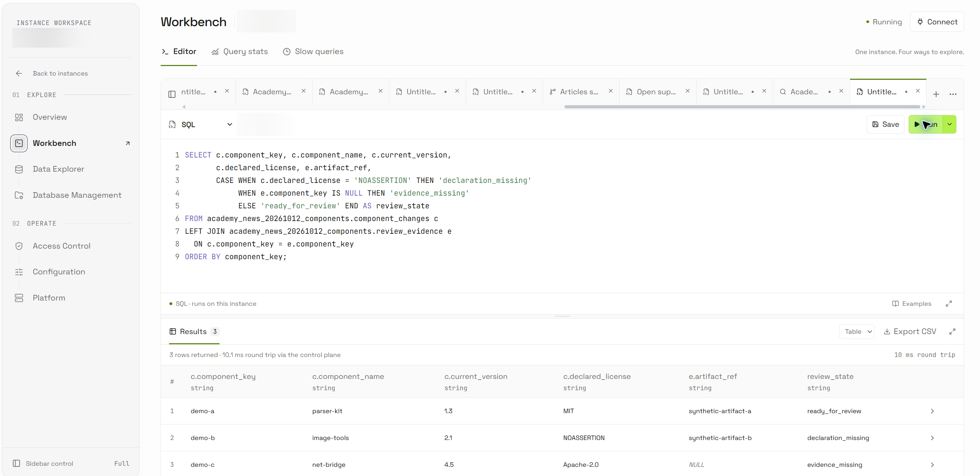This screenshot has width=980, height=476.
Task: Switch to the Slow queries tab
Action: [313, 52]
